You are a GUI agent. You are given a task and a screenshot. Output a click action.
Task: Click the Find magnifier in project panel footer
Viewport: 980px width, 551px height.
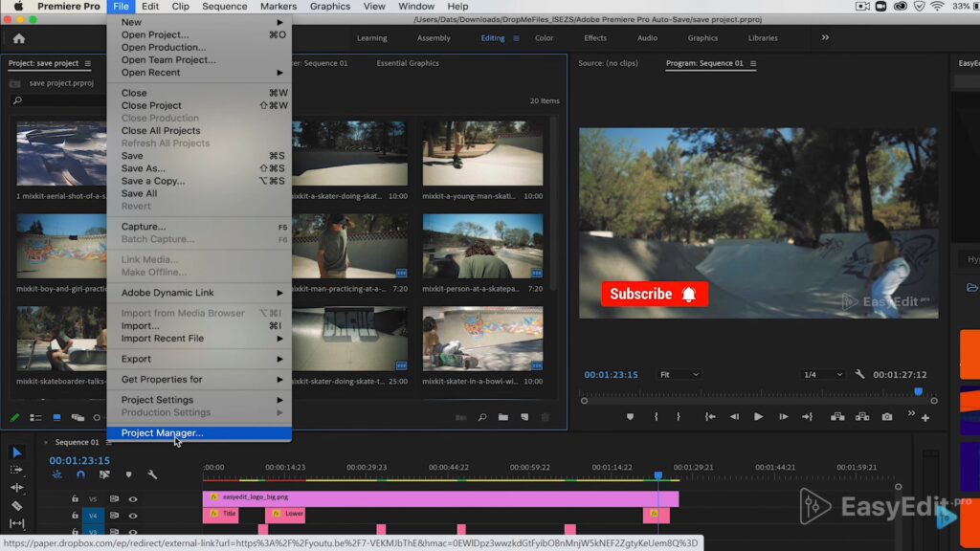click(x=482, y=417)
